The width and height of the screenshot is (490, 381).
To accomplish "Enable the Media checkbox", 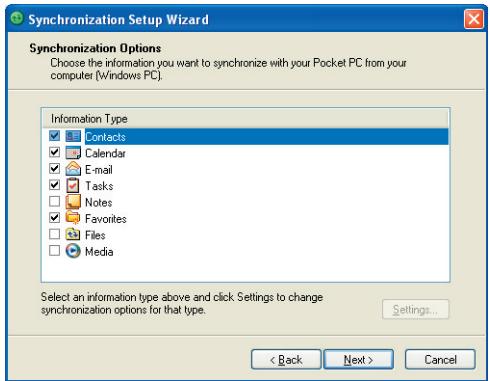I will tap(54, 250).
